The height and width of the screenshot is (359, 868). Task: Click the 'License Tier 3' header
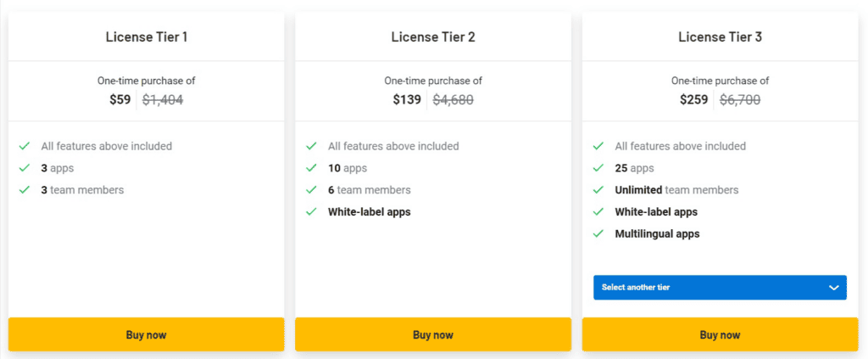coord(721,36)
